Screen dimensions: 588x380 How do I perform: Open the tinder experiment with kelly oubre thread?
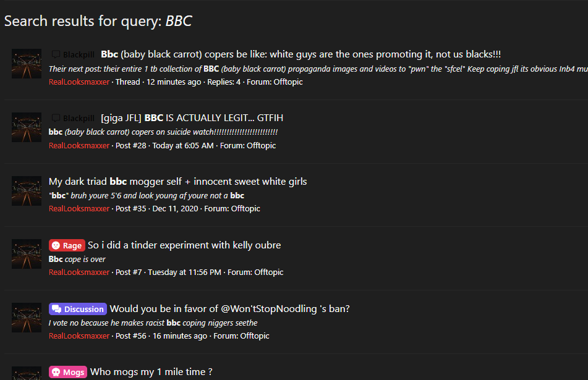pyautogui.click(x=184, y=245)
